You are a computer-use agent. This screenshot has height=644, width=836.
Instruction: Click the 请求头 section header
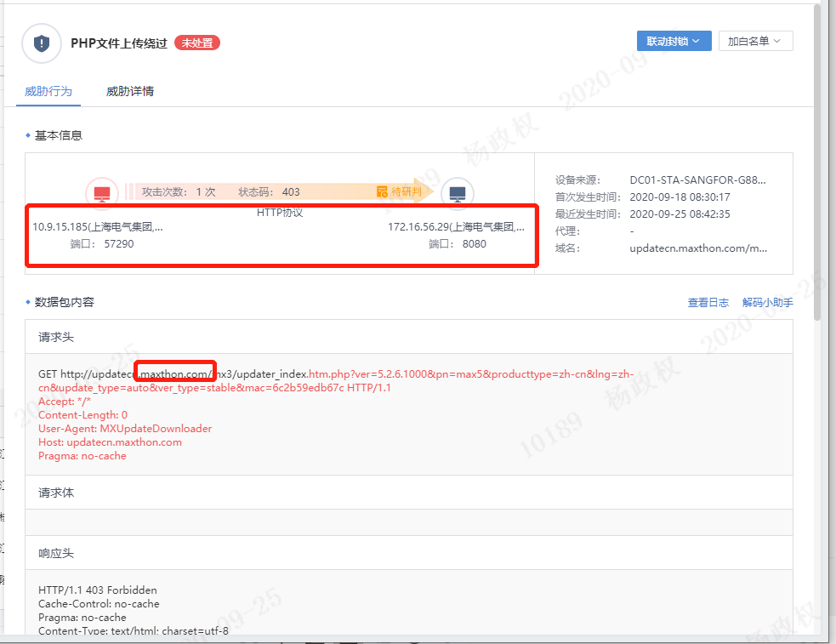(56, 337)
